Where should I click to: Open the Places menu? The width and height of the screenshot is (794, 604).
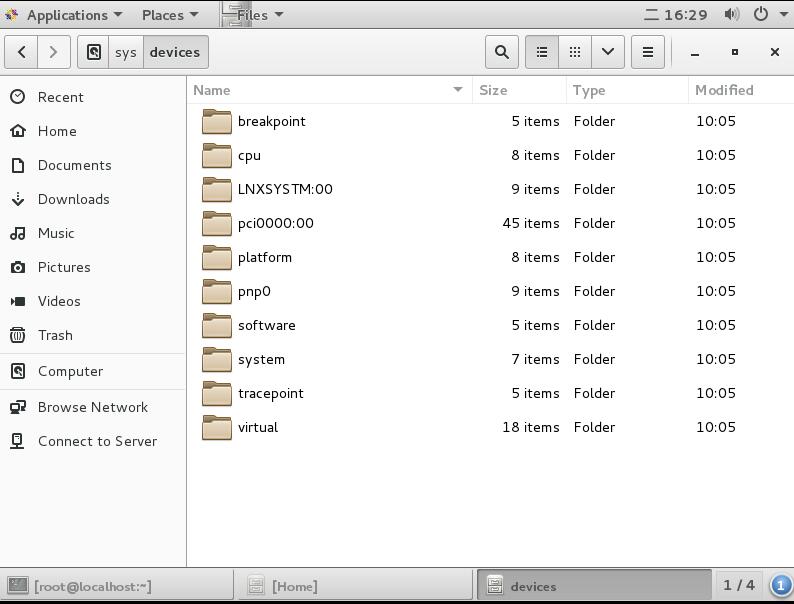(x=170, y=15)
